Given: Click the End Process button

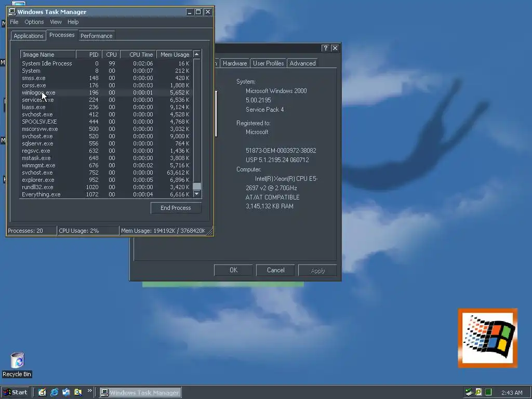Looking at the screenshot, I should [x=176, y=208].
